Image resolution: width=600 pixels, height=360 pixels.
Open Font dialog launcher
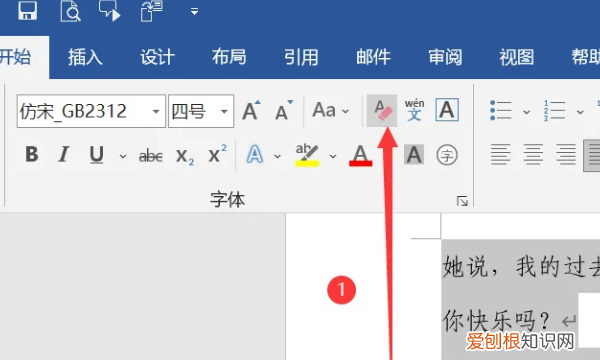click(462, 201)
